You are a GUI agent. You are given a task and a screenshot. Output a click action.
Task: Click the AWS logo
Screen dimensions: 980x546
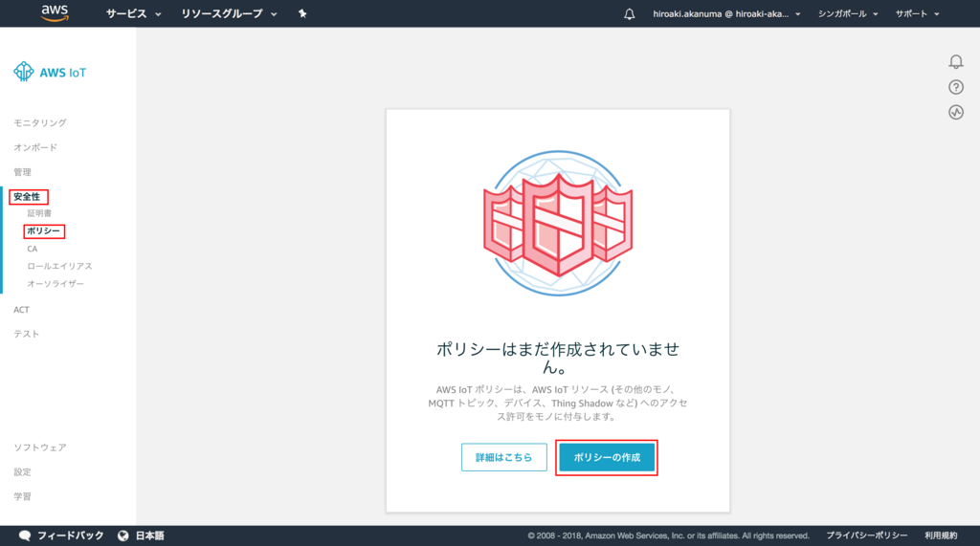(55, 13)
